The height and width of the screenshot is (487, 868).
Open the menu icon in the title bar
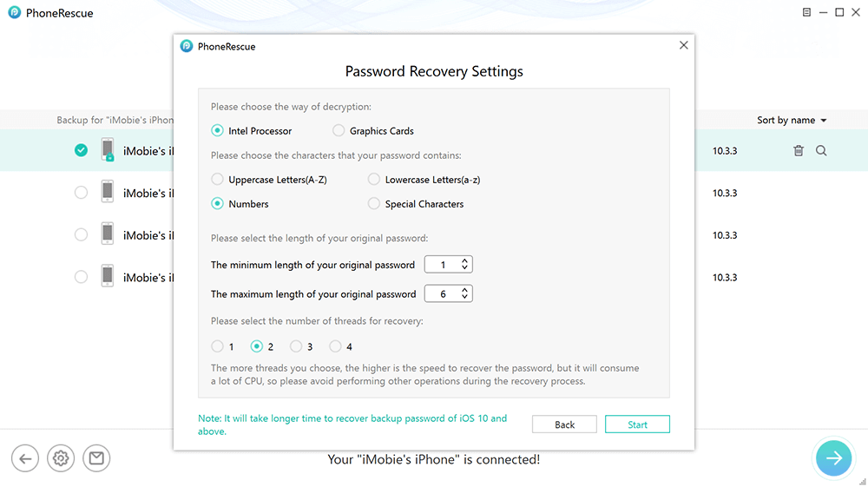point(806,13)
